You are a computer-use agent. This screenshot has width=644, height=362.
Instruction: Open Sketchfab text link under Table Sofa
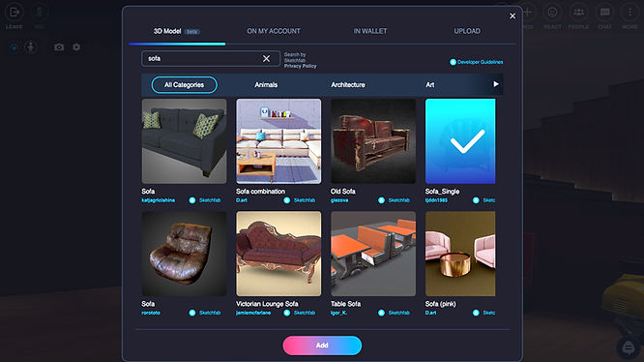tap(398, 313)
